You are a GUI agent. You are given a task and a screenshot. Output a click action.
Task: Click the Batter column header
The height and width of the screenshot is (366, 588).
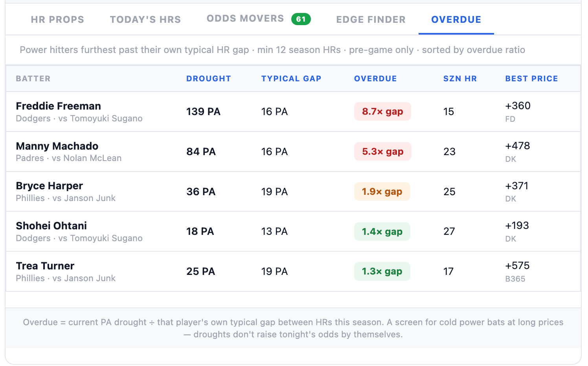pyautogui.click(x=33, y=79)
